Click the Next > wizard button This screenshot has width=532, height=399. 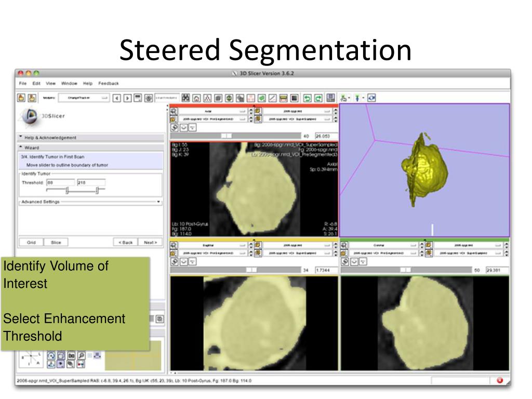(150, 242)
